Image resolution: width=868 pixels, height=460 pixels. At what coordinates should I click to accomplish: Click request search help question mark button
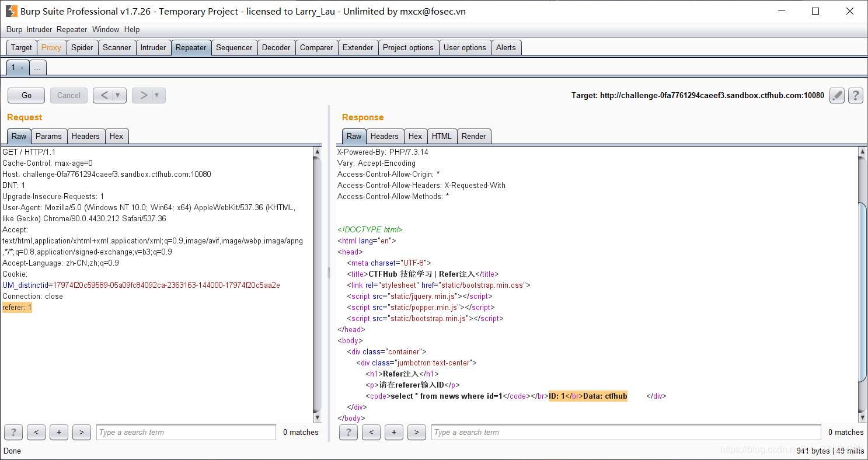(13, 432)
